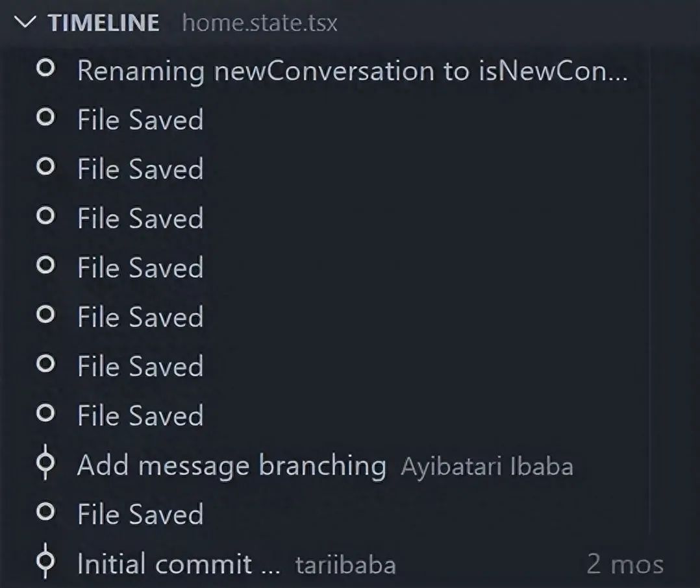Click the TIMELINE panel title text
Image resolution: width=700 pixels, height=588 pixels.
tap(104, 23)
